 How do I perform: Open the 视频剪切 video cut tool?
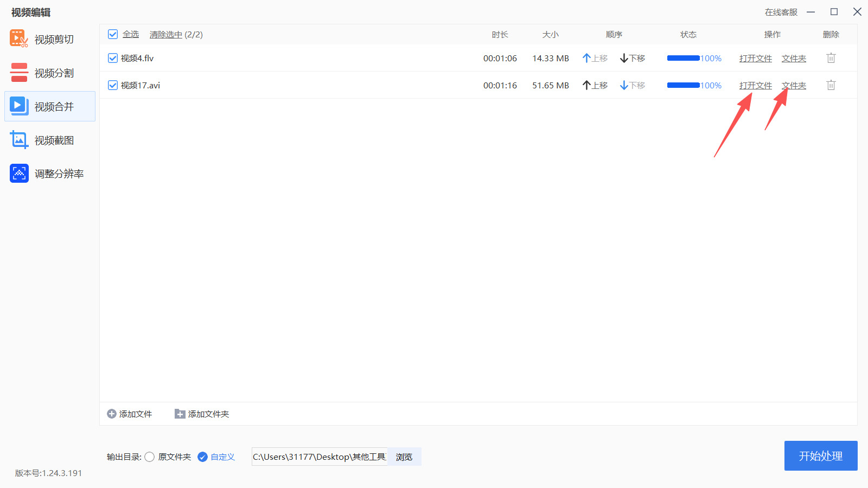point(50,40)
